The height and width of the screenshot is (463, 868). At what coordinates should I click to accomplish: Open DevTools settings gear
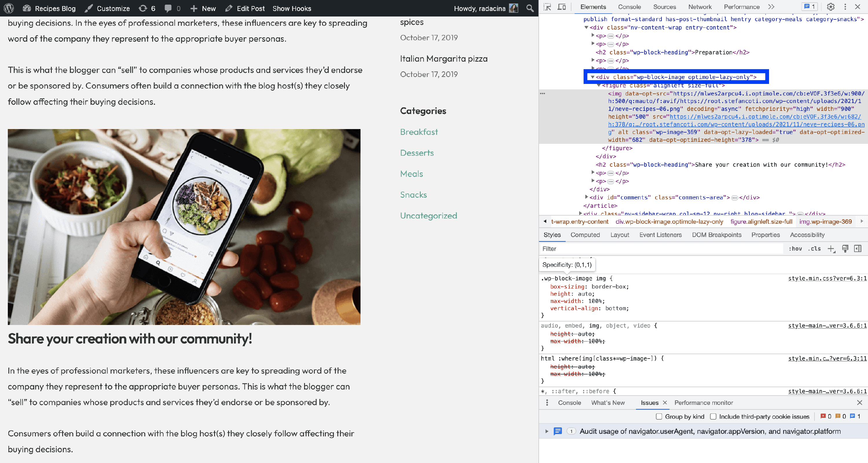coord(831,7)
